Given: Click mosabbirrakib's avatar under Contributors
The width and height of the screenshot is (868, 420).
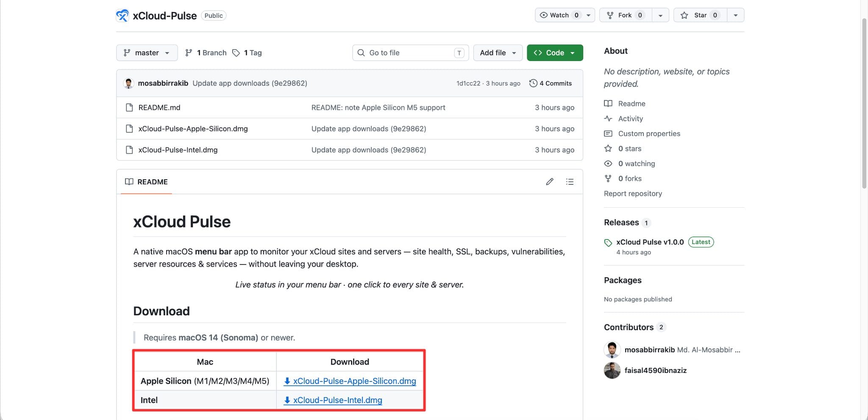Looking at the screenshot, I should pyautogui.click(x=612, y=350).
